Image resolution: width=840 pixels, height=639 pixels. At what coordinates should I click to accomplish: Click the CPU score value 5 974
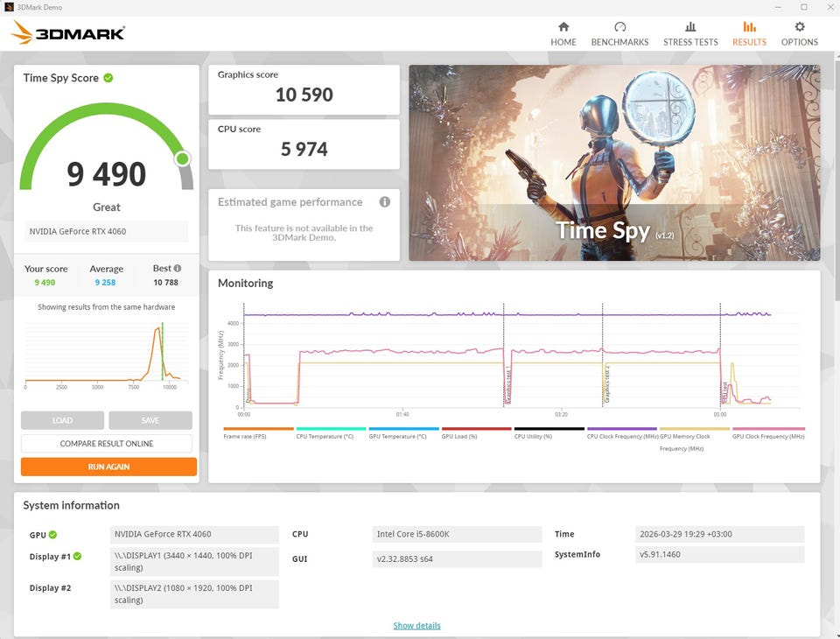pyautogui.click(x=304, y=149)
